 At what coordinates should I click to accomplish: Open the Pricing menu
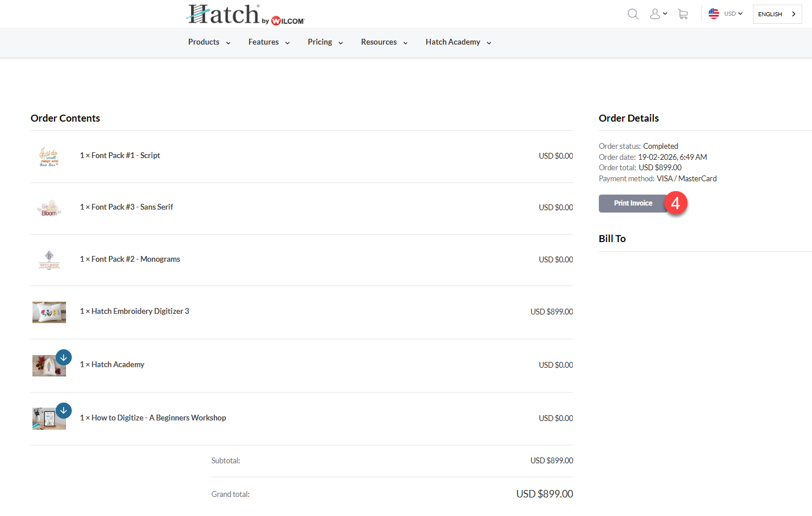coord(325,42)
